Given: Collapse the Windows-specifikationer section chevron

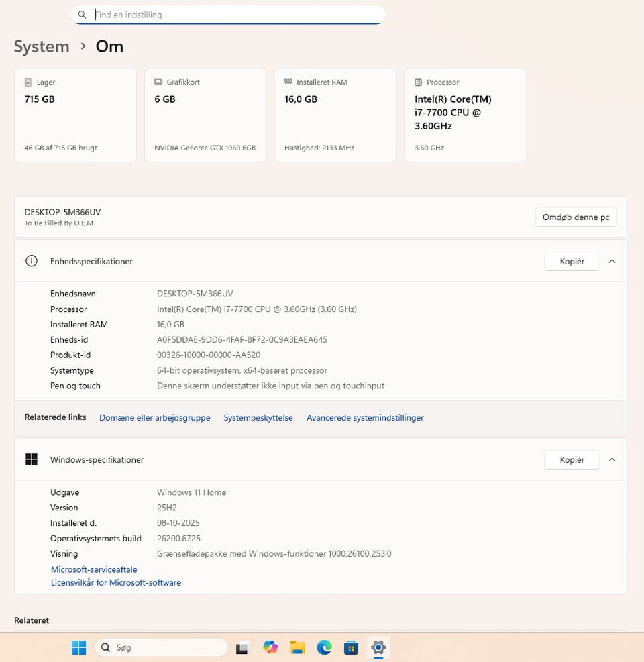Looking at the screenshot, I should coord(612,459).
